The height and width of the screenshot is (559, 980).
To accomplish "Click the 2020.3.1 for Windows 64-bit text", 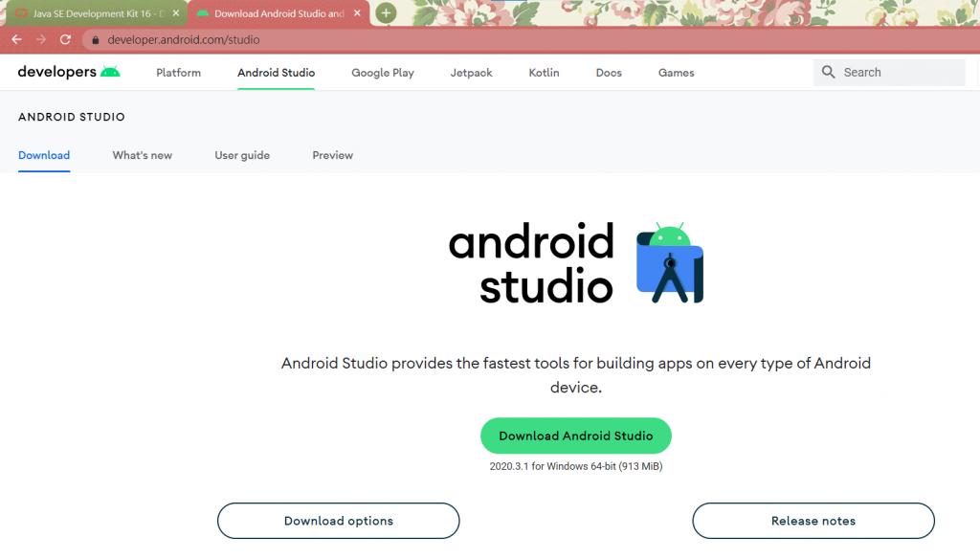I will [575, 466].
